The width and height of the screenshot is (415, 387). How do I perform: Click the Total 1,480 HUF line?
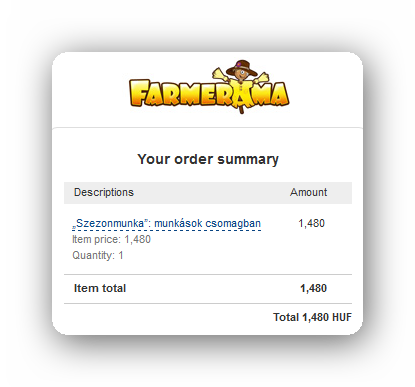(312, 317)
